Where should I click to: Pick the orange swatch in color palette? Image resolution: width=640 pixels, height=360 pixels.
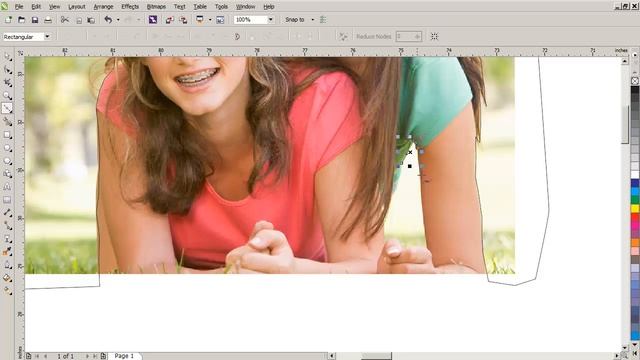click(635, 242)
